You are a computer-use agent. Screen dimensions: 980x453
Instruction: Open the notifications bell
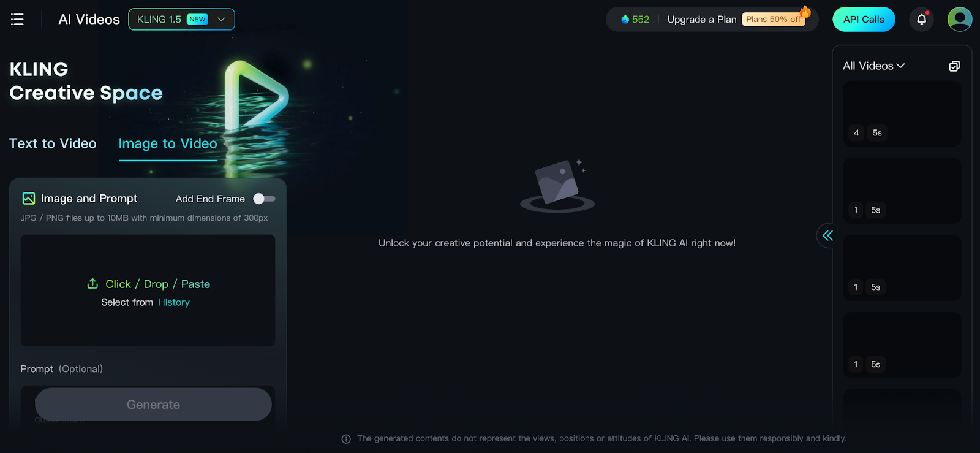point(921,20)
